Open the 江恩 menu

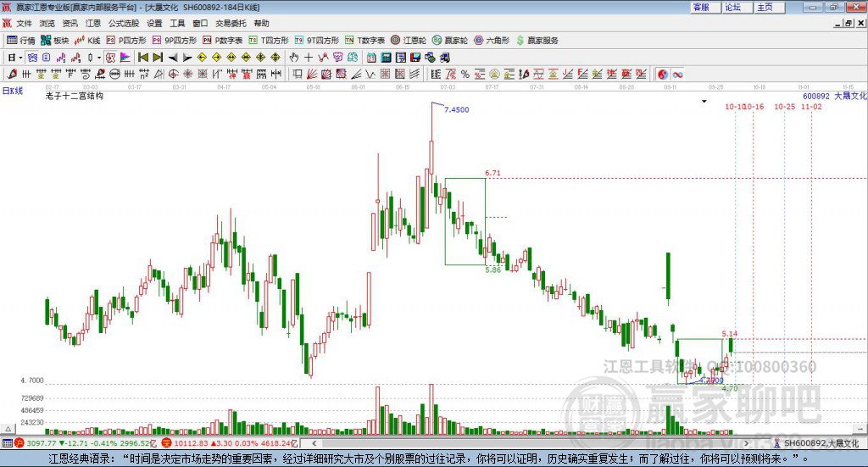(93, 23)
